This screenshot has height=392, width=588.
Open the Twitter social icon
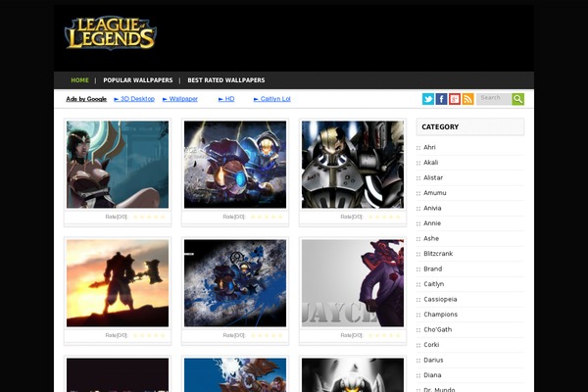[428, 99]
